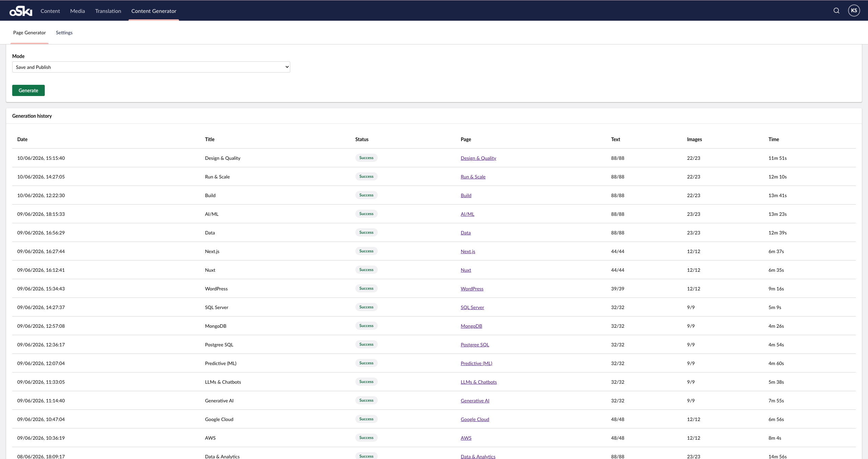The height and width of the screenshot is (459, 868).
Task: Open the Nuxt page link
Action: (466, 270)
